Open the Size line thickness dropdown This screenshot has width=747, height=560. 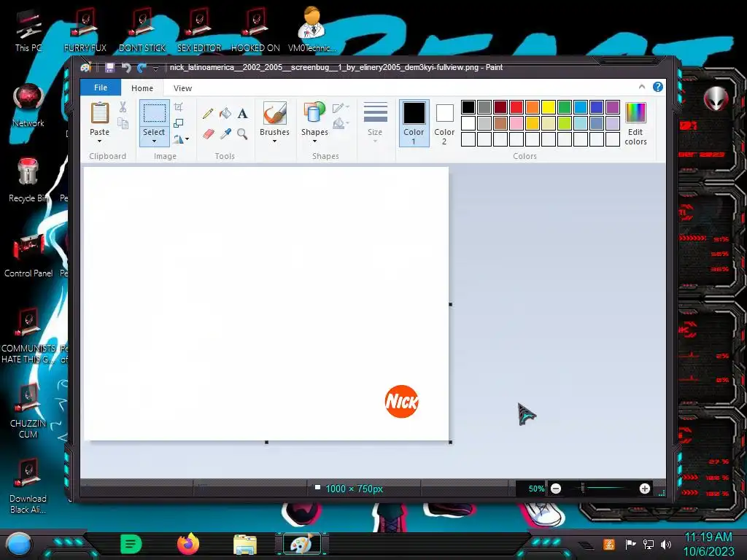tap(375, 122)
